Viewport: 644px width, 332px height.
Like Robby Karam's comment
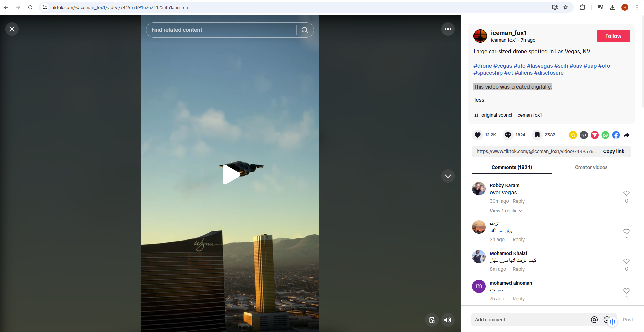626,193
